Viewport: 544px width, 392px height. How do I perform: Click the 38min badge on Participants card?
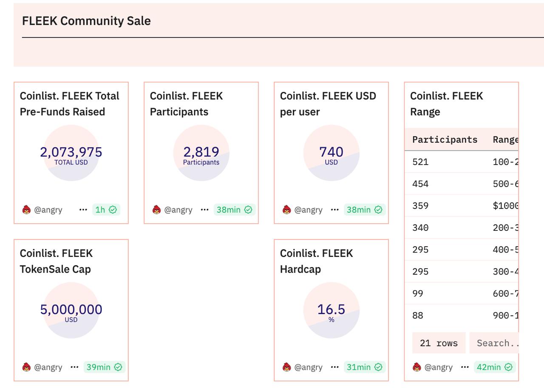tap(234, 210)
